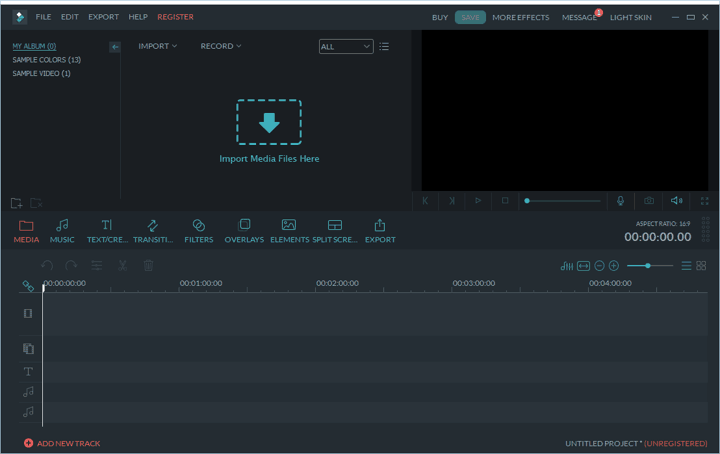Record voiceover with microphone icon
The height and width of the screenshot is (454, 720).
click(620, 201)
